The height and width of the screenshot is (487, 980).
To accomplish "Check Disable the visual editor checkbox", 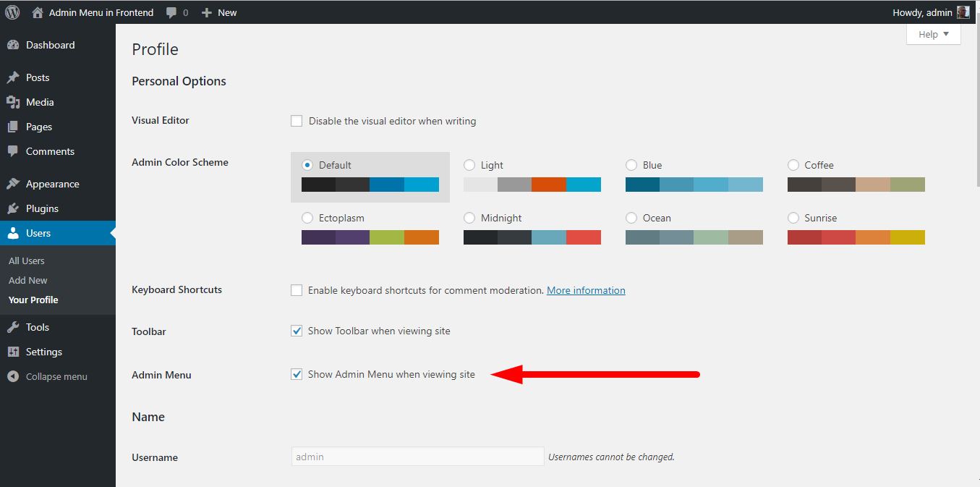I will [x=297, y=121].
